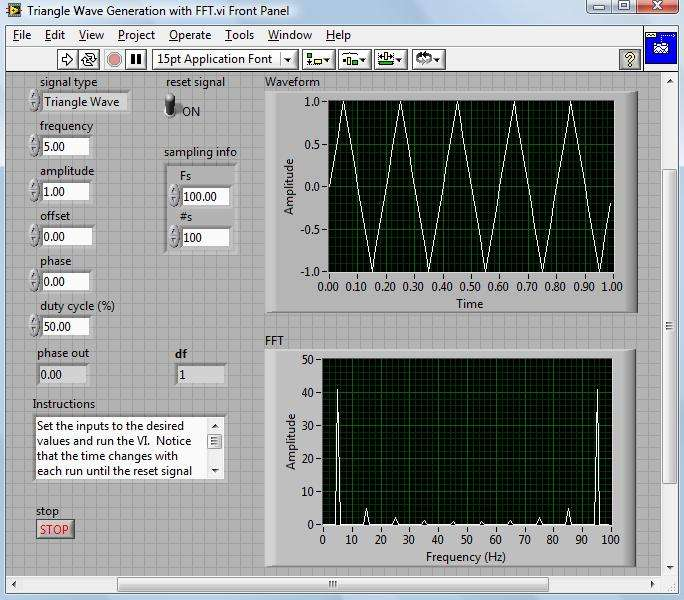Open the Operate menu

tap(190, 35)
